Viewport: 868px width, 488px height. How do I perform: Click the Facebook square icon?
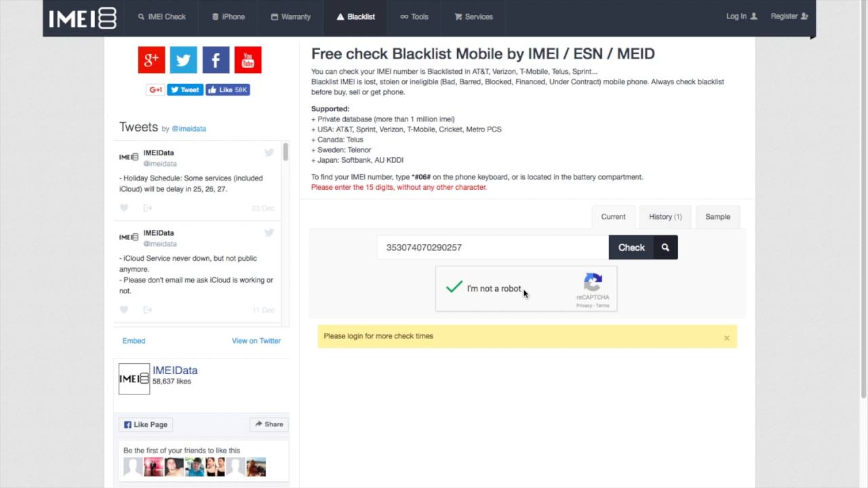point(216,60)
